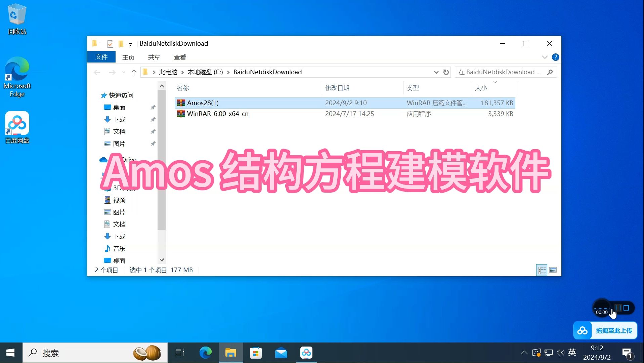Screen dimensions: 644x363
Task: Select the Amos28(1) archive in the file list
Action: (203, 103)
